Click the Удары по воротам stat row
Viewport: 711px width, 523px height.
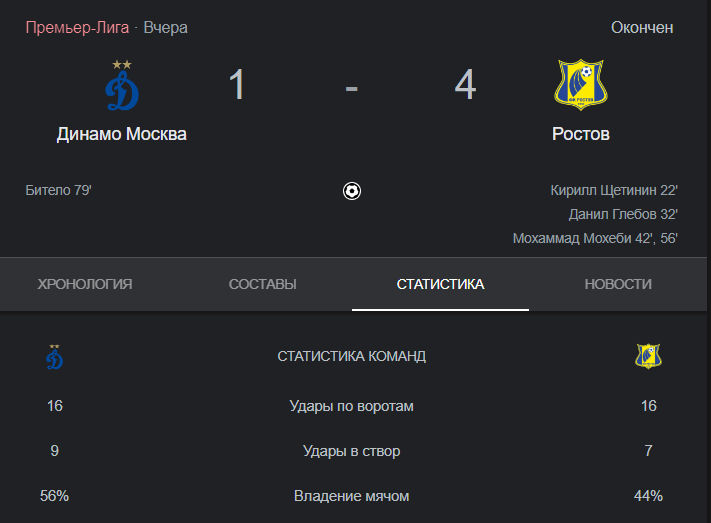click(x=351, y=406)
